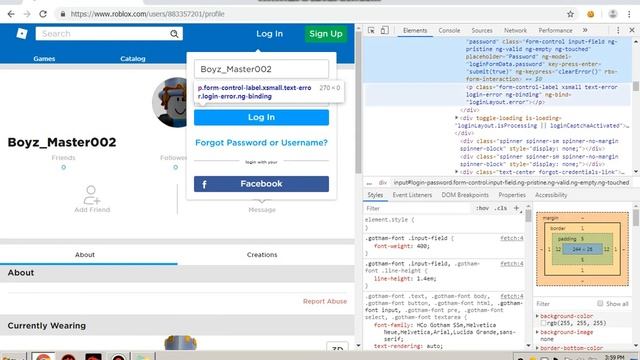Toggle the :hov element state button
This screenshot has width=640, height=360.
tap(482, 208)
